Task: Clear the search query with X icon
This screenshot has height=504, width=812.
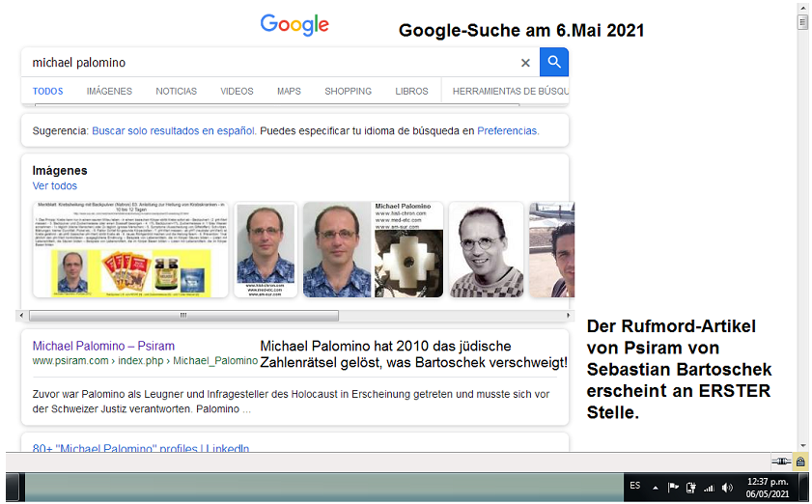Action: (x=525, y=63)
